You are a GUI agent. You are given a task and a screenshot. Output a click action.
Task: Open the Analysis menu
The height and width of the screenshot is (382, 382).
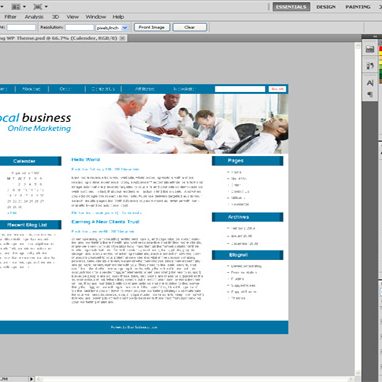[x=34, y=17]
